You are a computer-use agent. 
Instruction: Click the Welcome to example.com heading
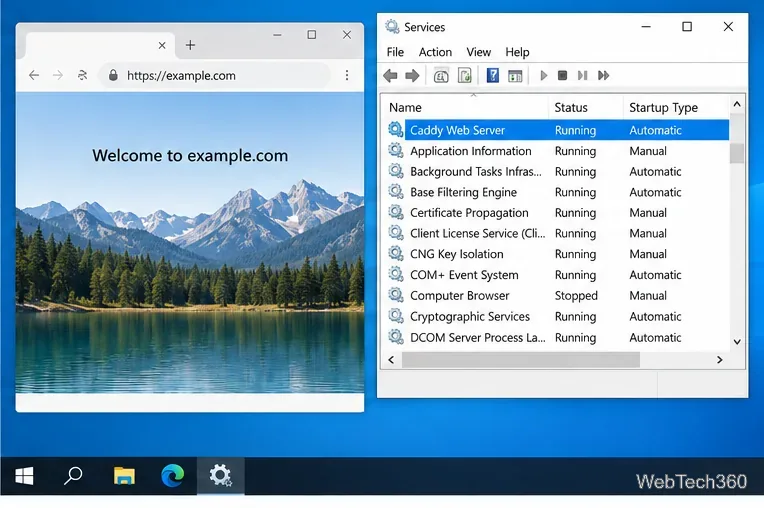click(x=190, y=155)
